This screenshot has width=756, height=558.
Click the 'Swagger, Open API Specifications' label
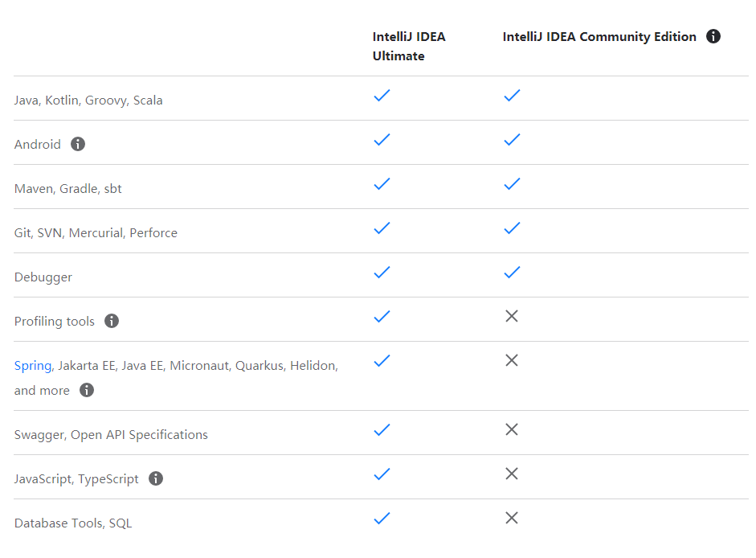pos(111,435)
